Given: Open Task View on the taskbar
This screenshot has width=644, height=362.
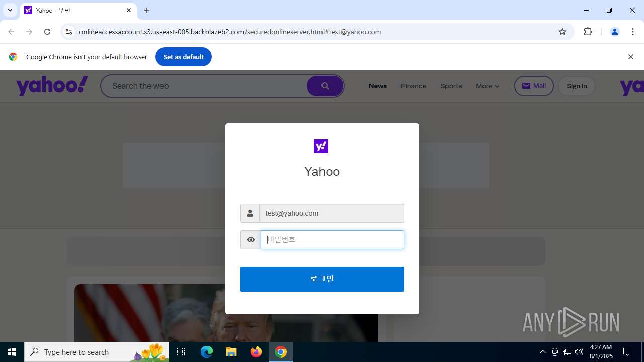Looking at the screenshot, I should pos(181,352).
